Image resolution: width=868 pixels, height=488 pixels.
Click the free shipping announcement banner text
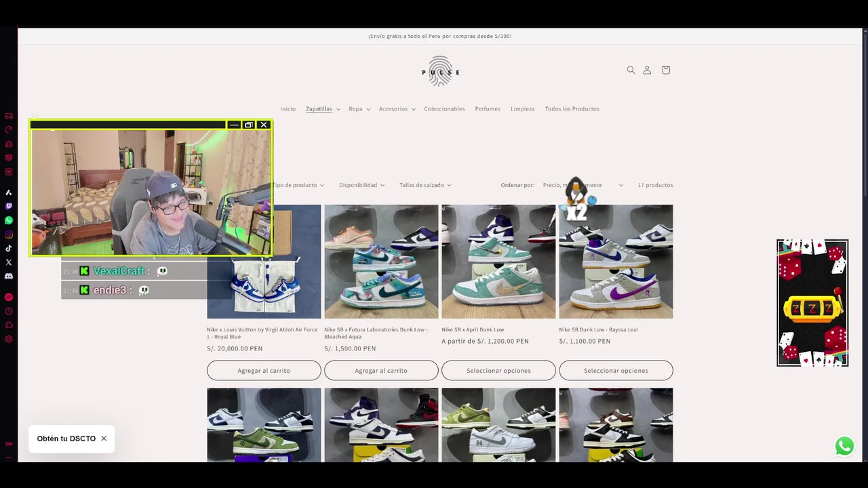tap(439, 36)
